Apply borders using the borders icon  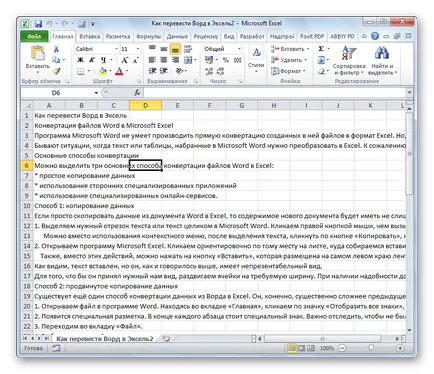[81, 71]
